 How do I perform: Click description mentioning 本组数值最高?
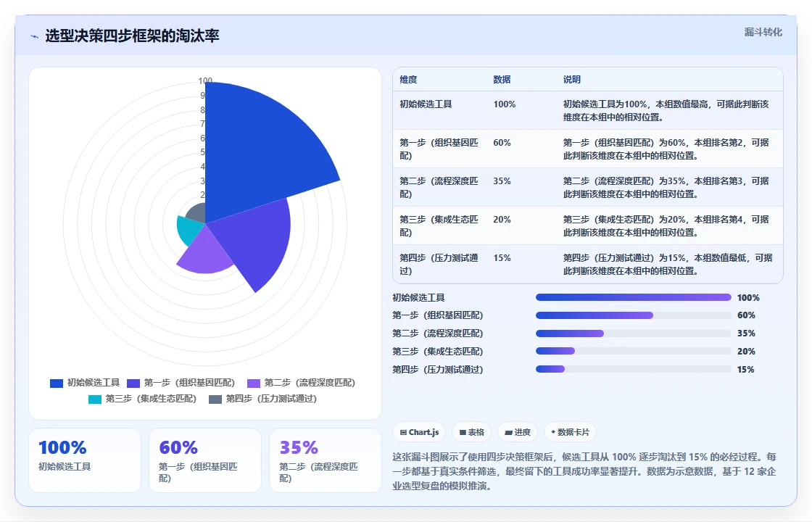[666, 111]
